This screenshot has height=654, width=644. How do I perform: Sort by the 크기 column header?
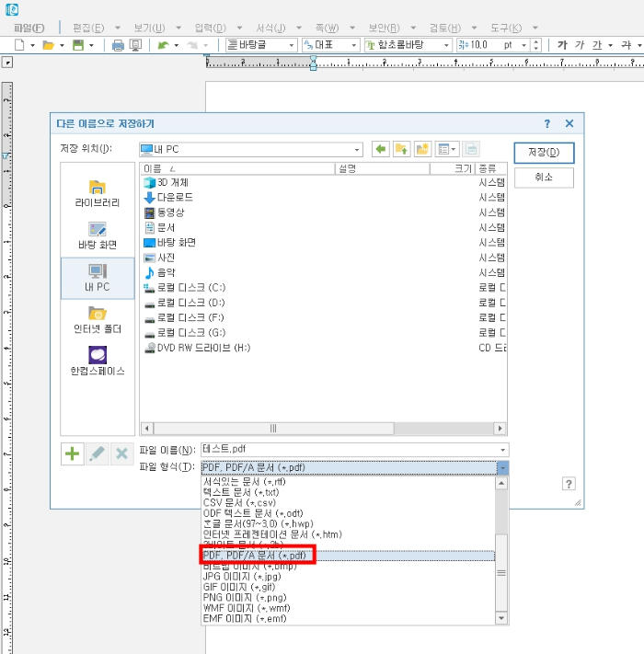click(x=453, y=168)
